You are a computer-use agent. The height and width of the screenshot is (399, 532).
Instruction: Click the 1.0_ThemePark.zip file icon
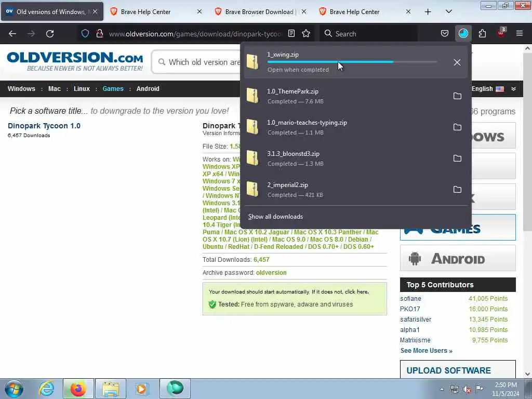[x=252, y=96]
